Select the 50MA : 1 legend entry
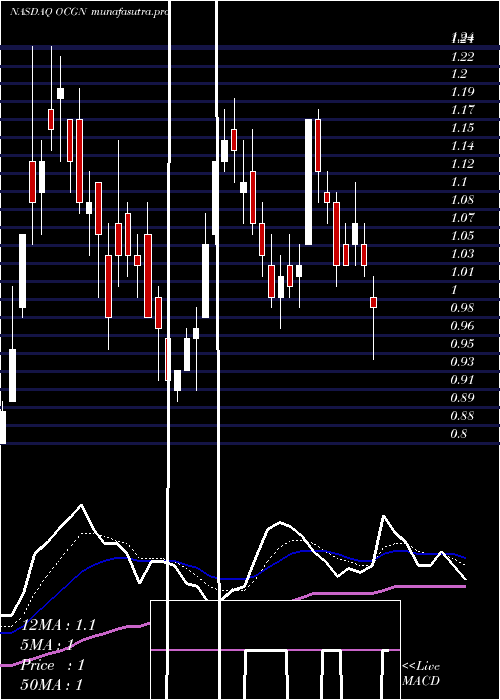500x700 pixels. tap(53, 685)
